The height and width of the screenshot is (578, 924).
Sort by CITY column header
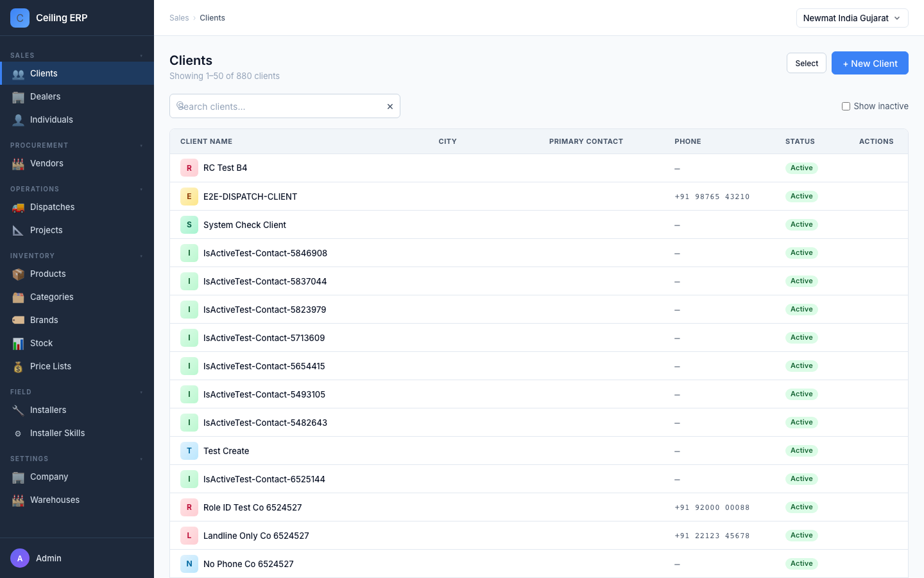tap(448, 141)
